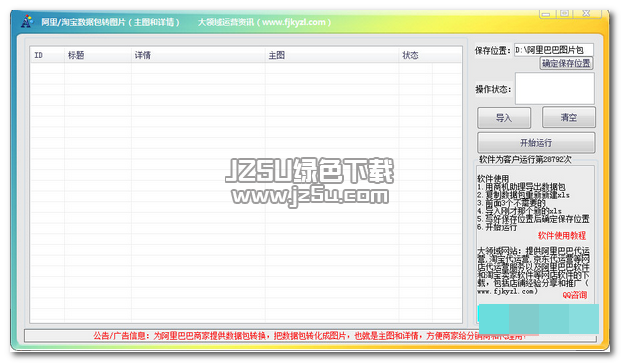The width and height of the screenshot is (621, 363).
Task: Start processing with 开始运行 button
Action: 536,143
